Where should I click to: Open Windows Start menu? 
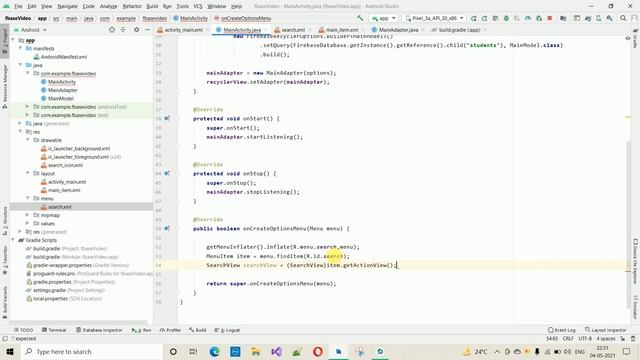click(x=10, y=351)
